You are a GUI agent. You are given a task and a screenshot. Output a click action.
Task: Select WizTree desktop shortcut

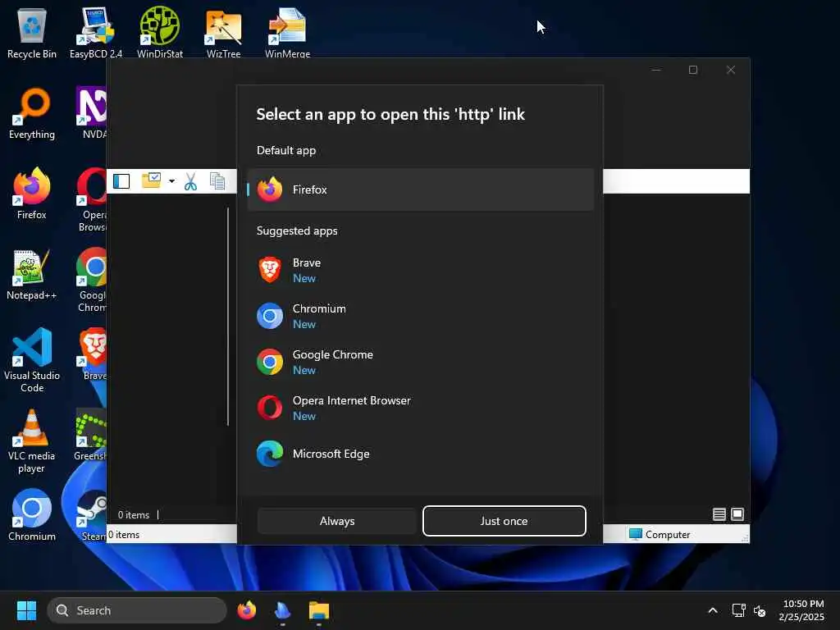pyautogui.click(x=223, y=33)
